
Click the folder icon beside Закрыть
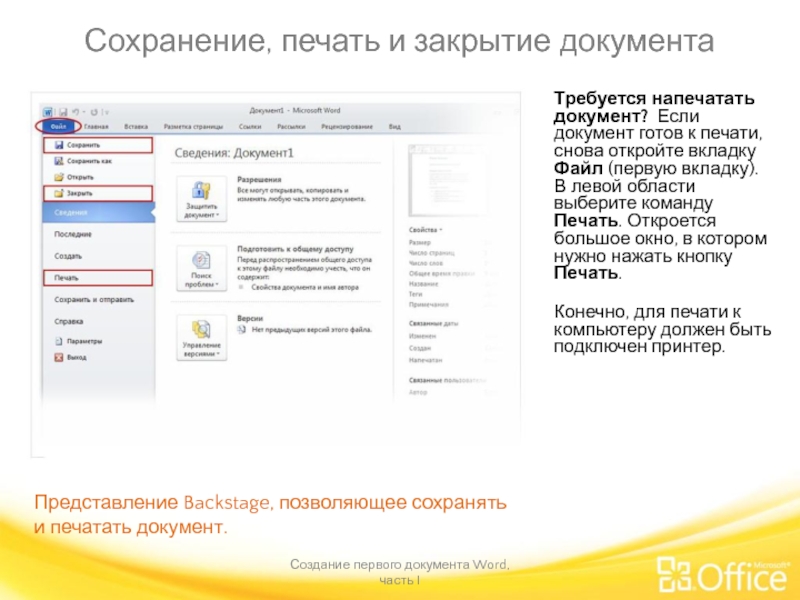[x=59, y=193]
